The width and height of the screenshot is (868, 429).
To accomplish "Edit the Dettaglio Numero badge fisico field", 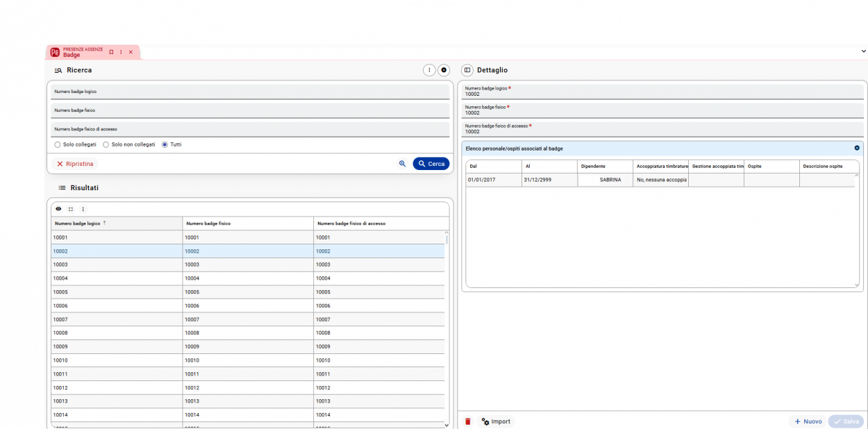I will [664, 110].
